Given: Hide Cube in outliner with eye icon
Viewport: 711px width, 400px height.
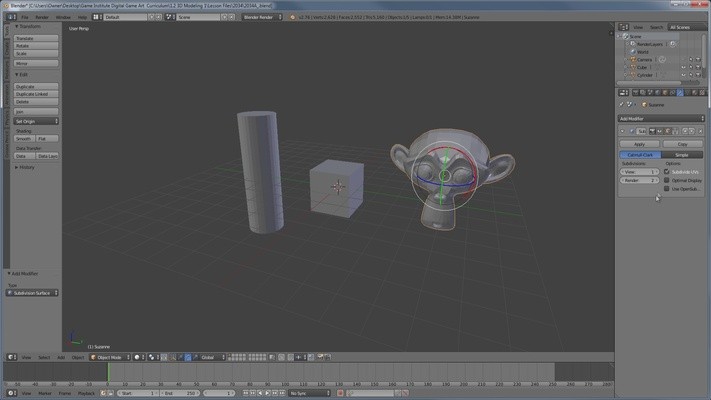Looking at the screenshot, I should pos(683,67).
